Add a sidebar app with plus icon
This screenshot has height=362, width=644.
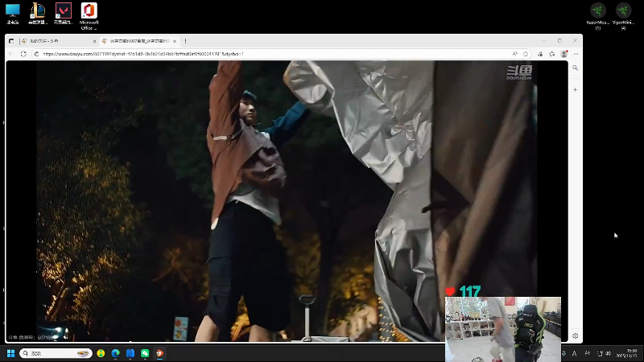click(575, 89)
